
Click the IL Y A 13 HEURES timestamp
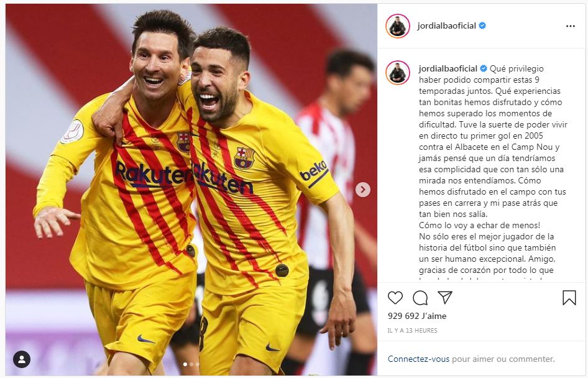[412, 330]
